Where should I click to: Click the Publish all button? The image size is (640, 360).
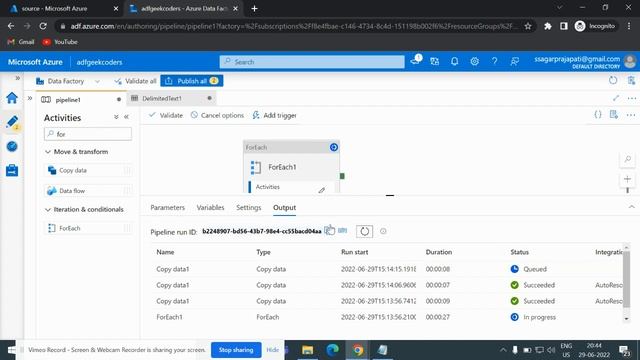[191, 81]
